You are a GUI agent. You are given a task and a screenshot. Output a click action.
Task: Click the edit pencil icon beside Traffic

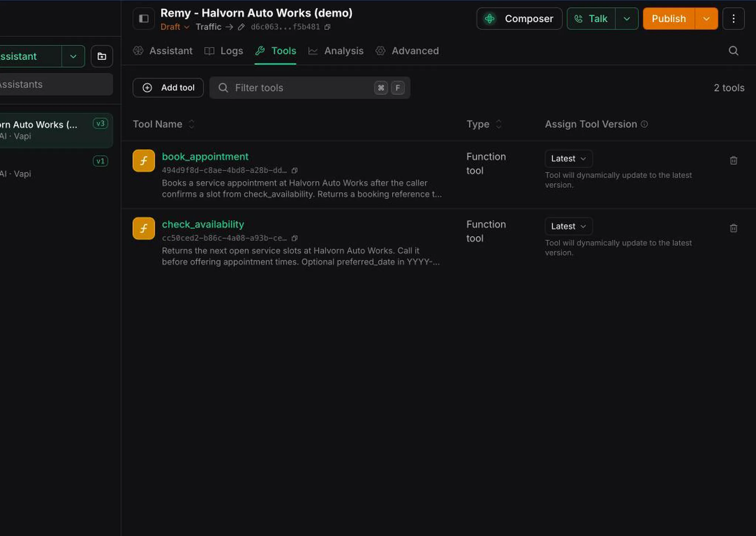241,27
